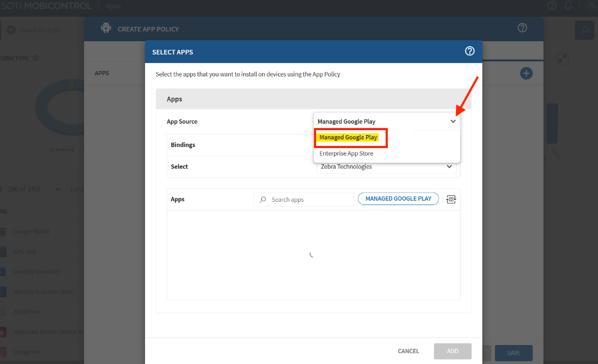Click the APPS tab in Create App Policy
598x364 pixels.
pos(102,73)
